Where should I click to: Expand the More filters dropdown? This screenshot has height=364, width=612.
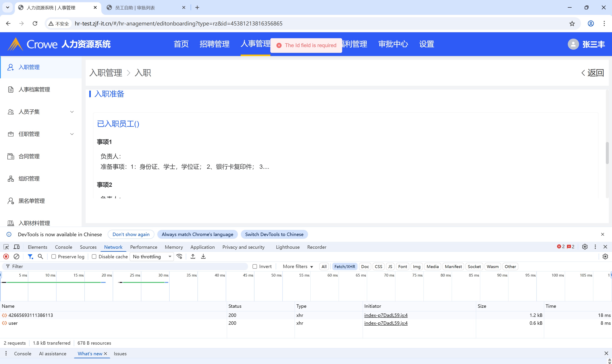(x=298, y=267)
